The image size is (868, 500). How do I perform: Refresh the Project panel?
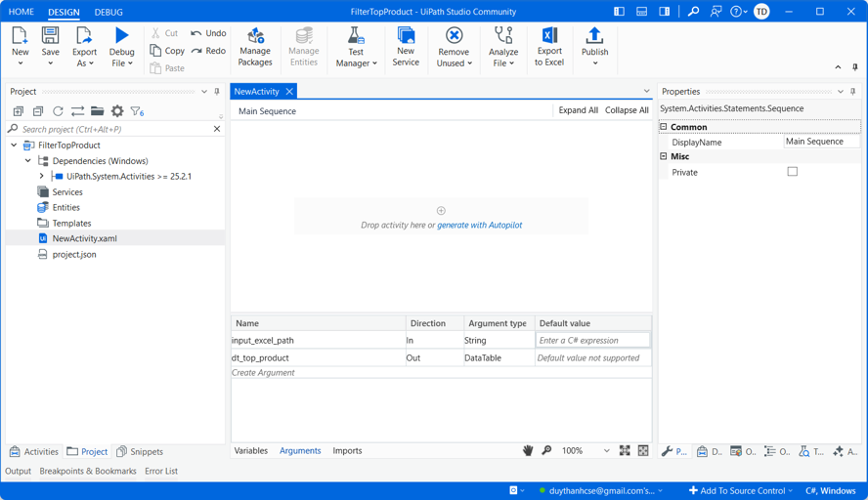58,111
